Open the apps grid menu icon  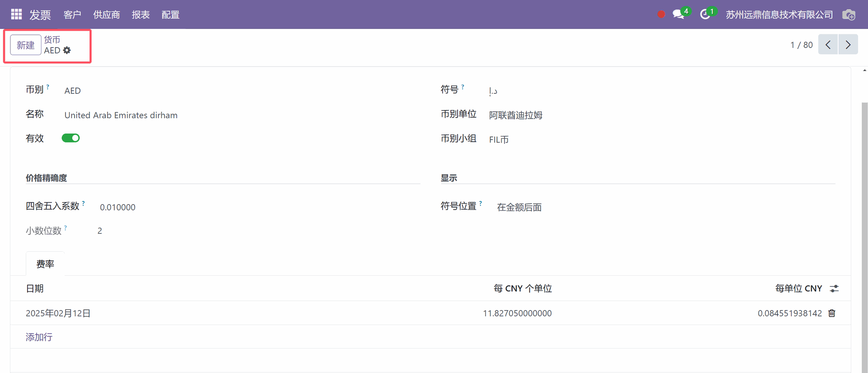pyautogui.click(x=16, y=14)
